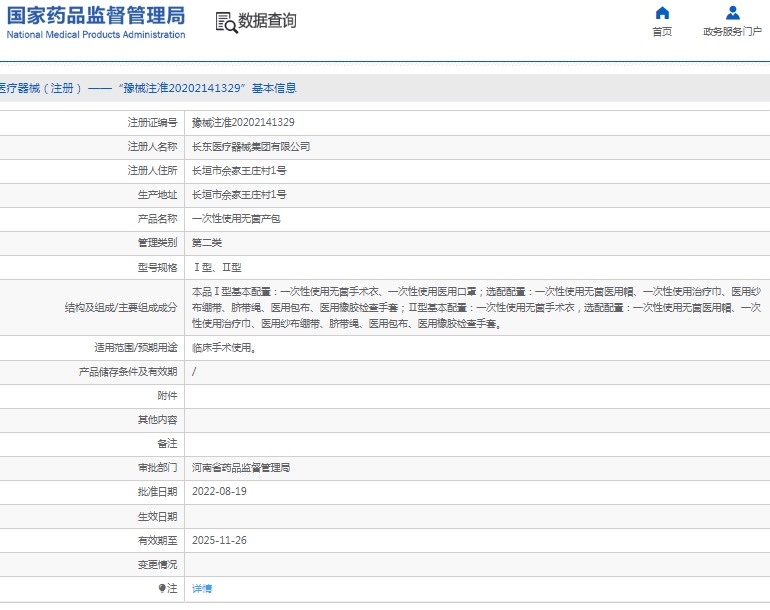The height and width of the screenshot is (610, 770).
Task: Select the Ⅰ型、Ⅱ型 model specification
Action: tap(217, 268)
